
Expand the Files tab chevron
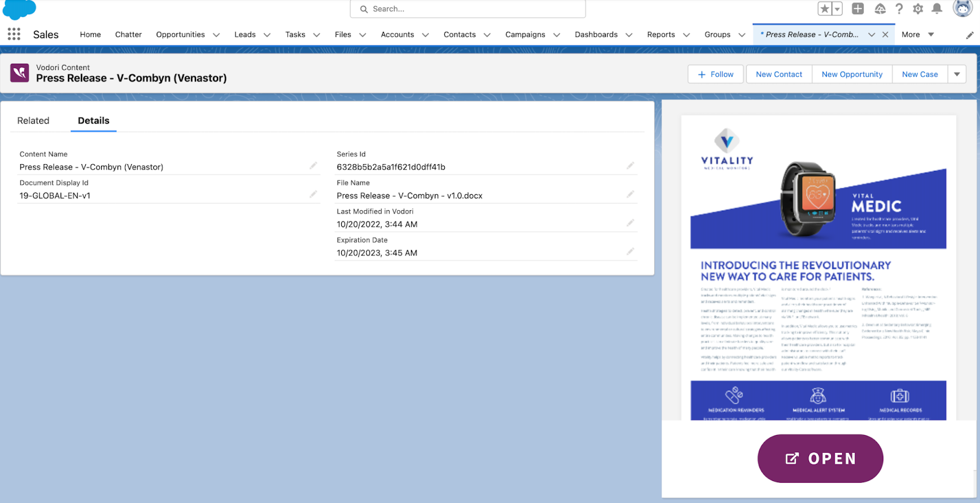pos(363,35)
